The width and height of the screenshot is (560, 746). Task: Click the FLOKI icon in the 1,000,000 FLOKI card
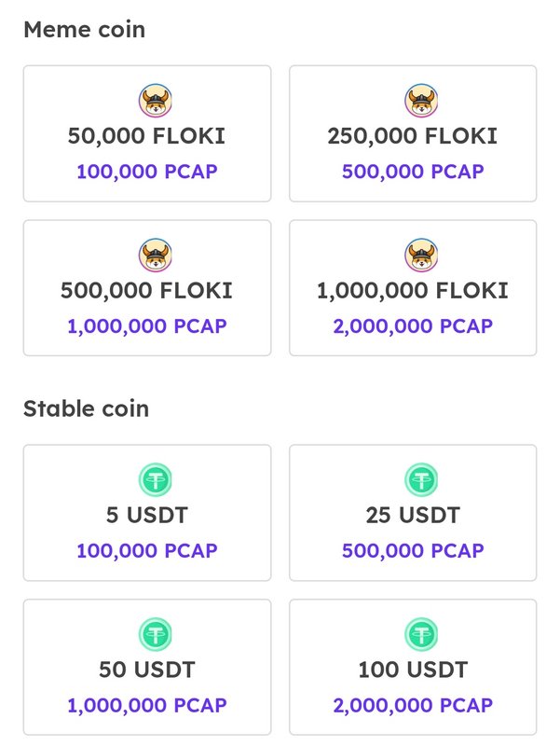[x=421, y=255]
